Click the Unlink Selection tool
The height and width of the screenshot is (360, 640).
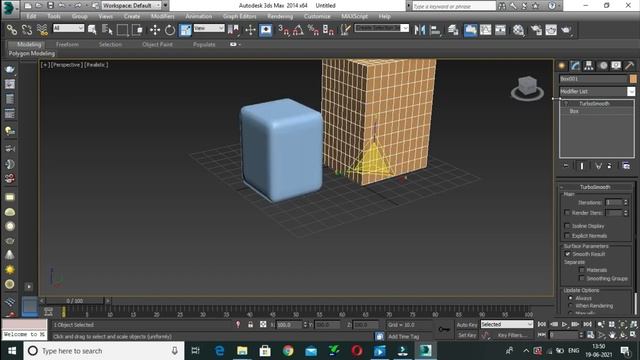point(27,30)
